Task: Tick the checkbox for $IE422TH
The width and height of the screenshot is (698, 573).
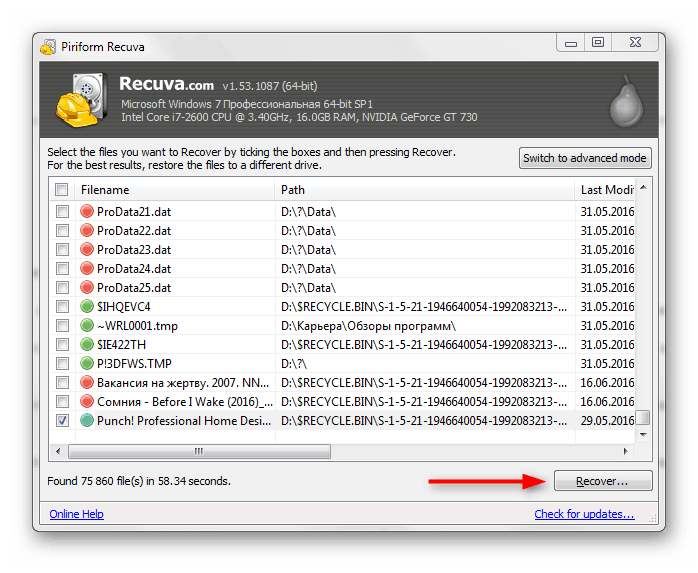Action: [x=62, y=345]
